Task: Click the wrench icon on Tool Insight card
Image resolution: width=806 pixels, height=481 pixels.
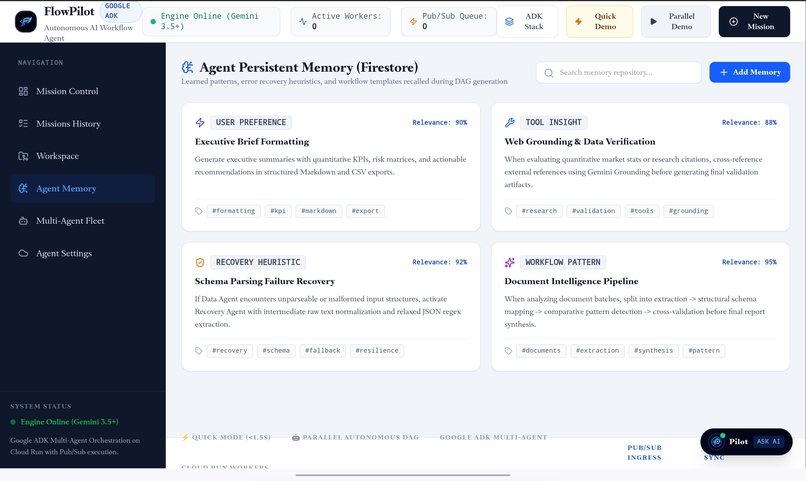Action: (509, 122)
